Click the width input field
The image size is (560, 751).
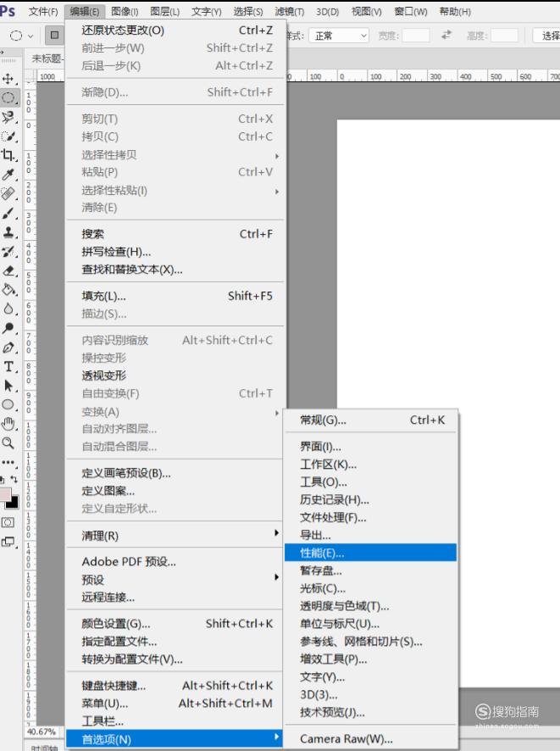click(x=415, y=36)
